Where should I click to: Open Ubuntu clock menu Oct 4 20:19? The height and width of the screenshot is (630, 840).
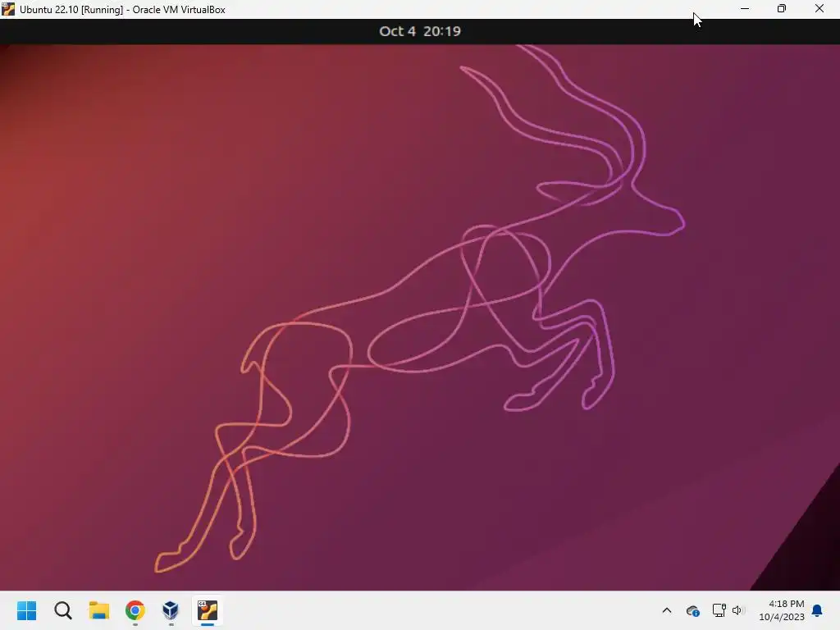(420, 31)
